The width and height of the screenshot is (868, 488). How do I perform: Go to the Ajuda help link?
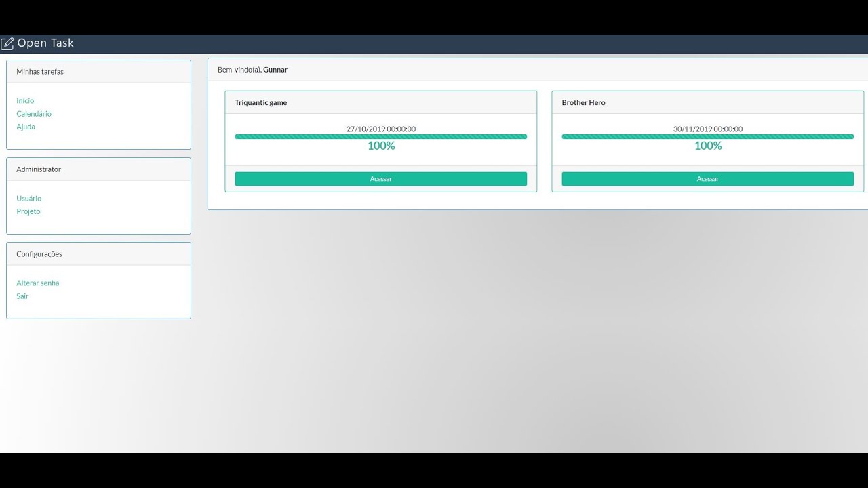26,127
